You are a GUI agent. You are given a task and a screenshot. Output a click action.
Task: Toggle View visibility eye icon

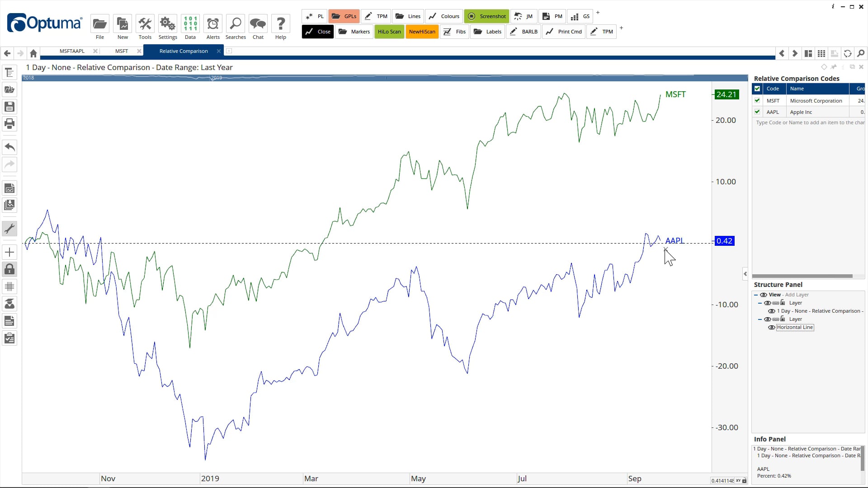[764, 295]
